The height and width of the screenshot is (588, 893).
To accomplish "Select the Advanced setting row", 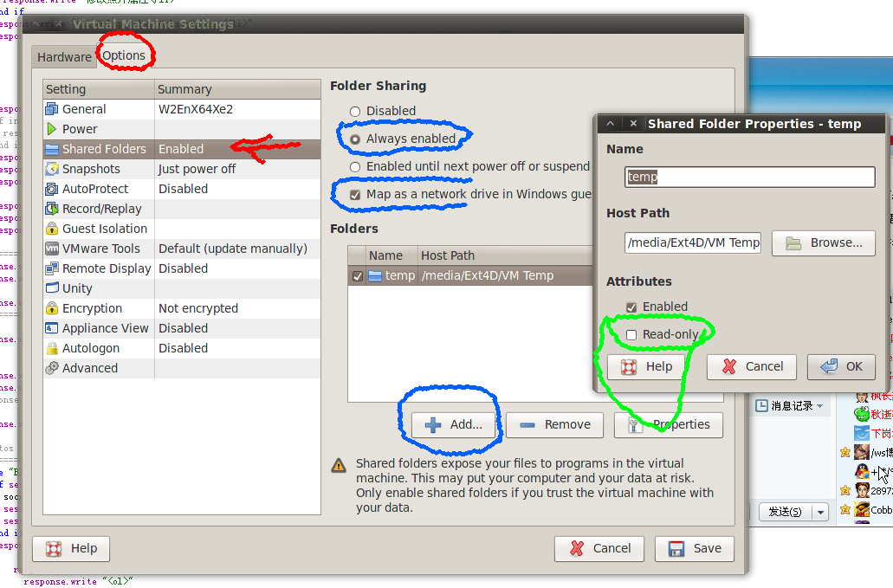I will click(x=182, y=368).
